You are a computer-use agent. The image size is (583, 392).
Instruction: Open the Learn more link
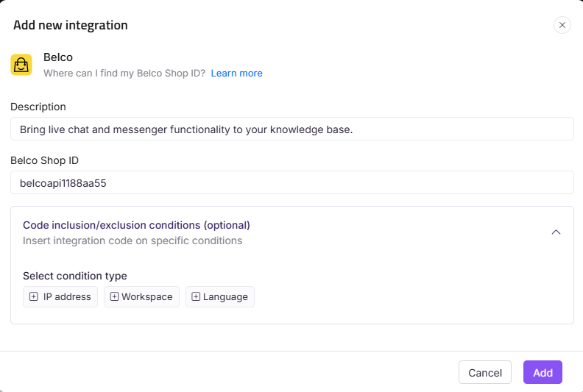(236, 74)
